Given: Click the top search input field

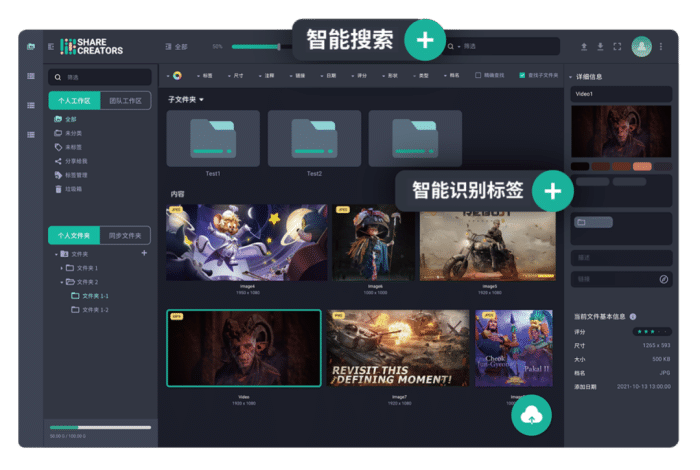Looking at the screenshot, I should pyautogui.click(x=501, y=46).
